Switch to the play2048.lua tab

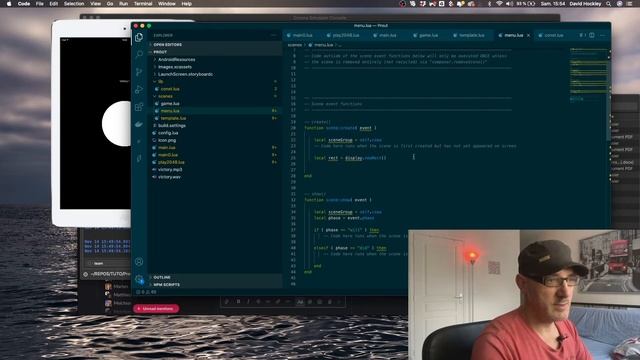[x=345, y=36]
